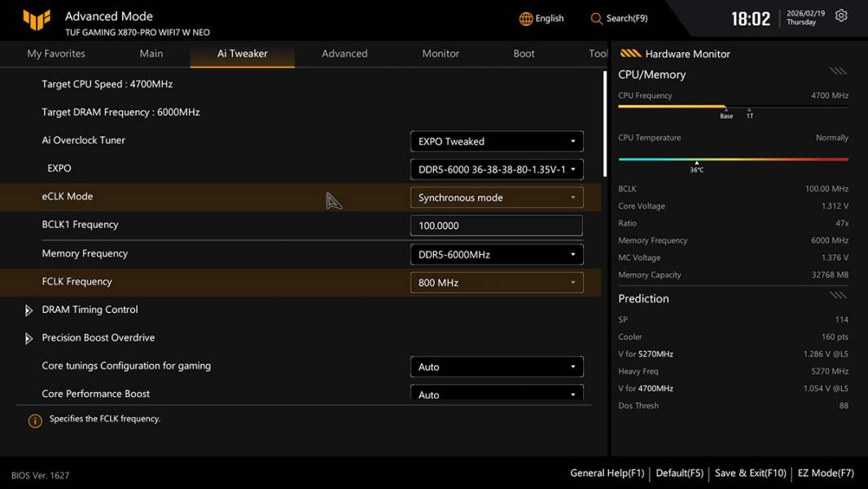Click the info icon beside FCLK description
868x489 pixels.
(x=35, y=421)
